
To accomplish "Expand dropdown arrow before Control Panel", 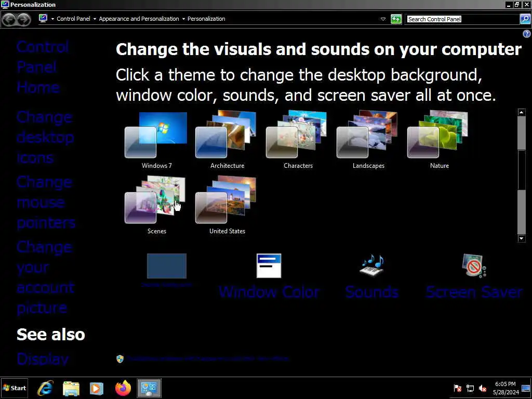I will [x=52, y=19].
